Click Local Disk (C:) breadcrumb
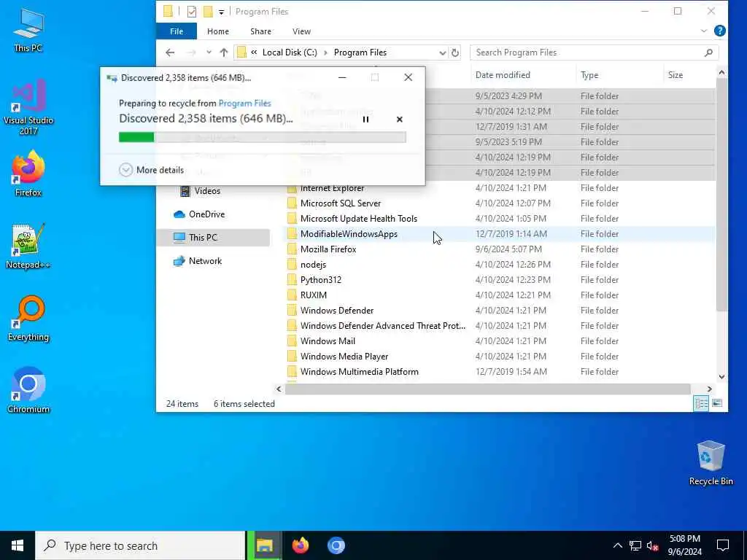Screen dimensions: 747x560 coord(289,52)
